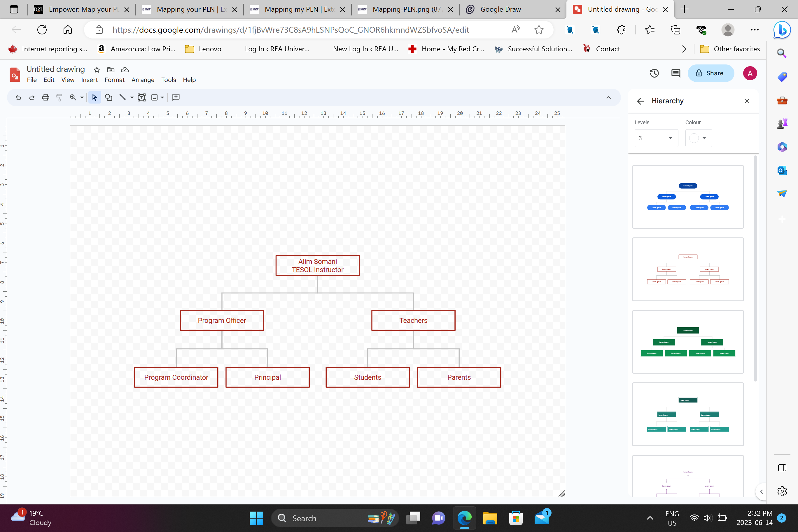Click the Share button
This screenshot has height=532, width=798.
(x=710, y=73)
